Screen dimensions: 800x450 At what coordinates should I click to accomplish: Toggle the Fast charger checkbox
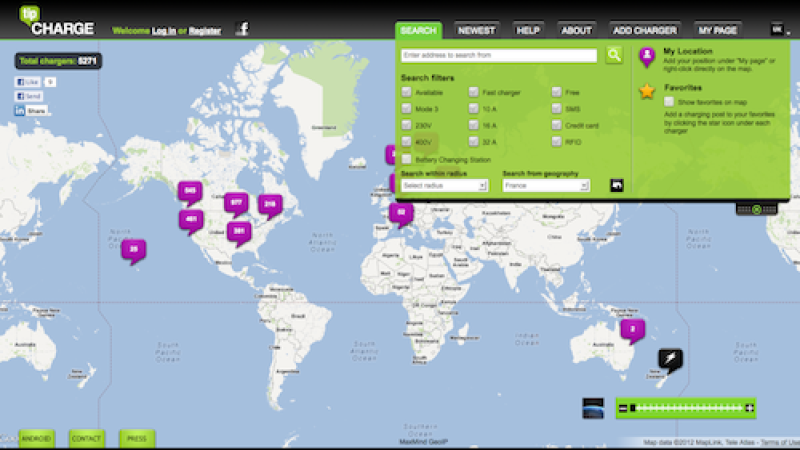coord(473,92)
